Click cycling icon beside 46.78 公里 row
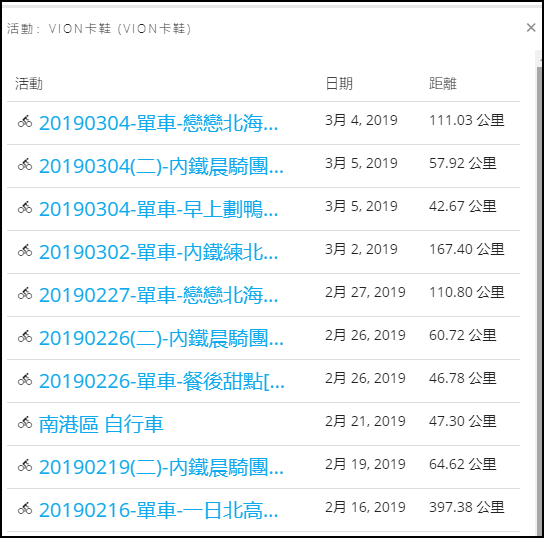The image size is (544, 538). pyautogui.click(x=25, y=379)
